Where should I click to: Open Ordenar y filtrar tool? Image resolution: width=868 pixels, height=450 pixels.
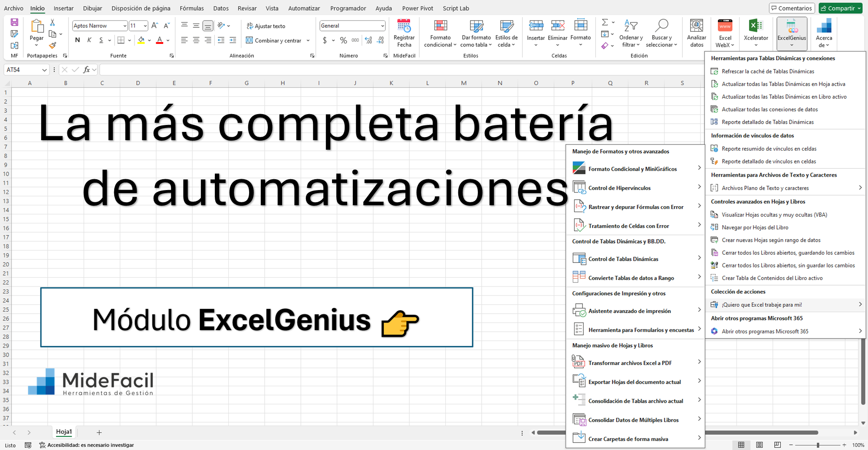point(631,33)
